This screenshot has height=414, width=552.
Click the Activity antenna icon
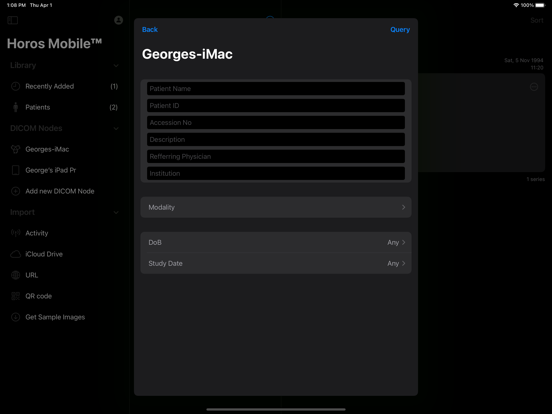click(x=15, y=233)
